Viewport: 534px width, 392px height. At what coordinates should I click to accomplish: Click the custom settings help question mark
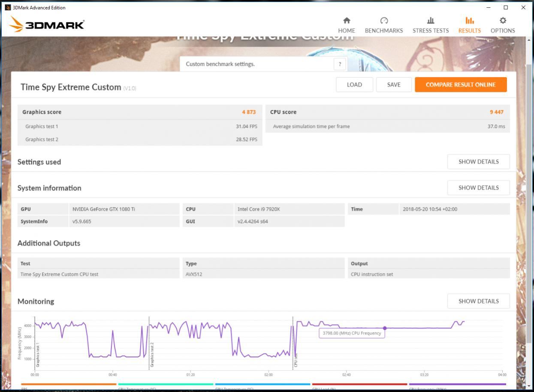[x=340, y=64]
